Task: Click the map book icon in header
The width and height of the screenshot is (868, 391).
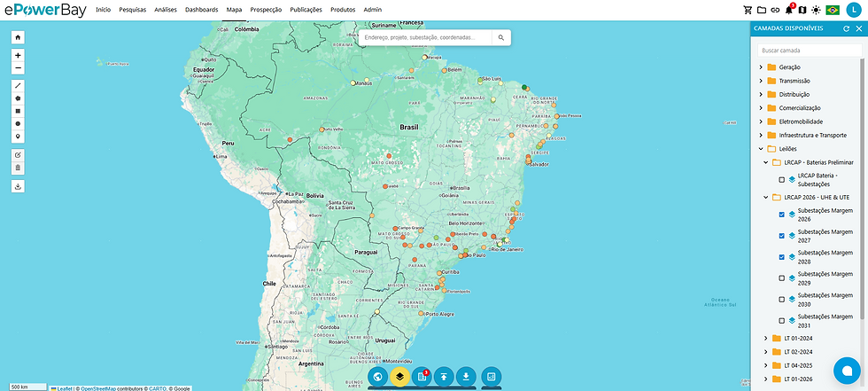Action: click(802, 10)
